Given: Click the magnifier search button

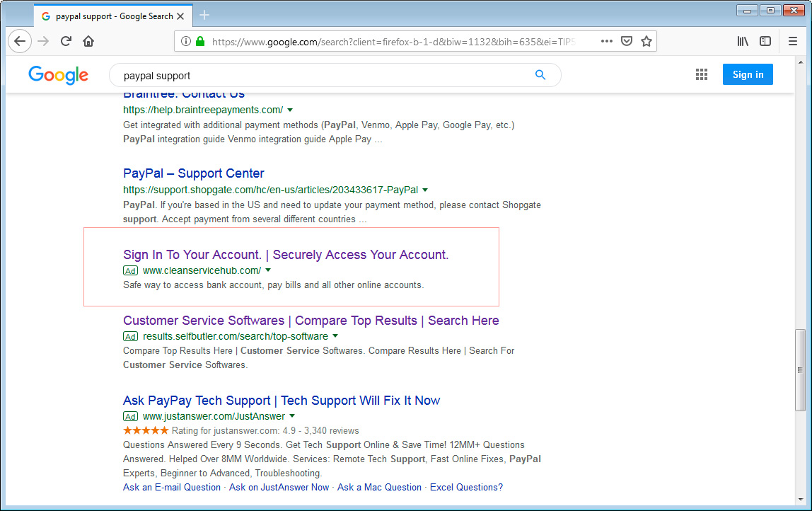Looking at the screenshot, I should click(x=540, y=75).
